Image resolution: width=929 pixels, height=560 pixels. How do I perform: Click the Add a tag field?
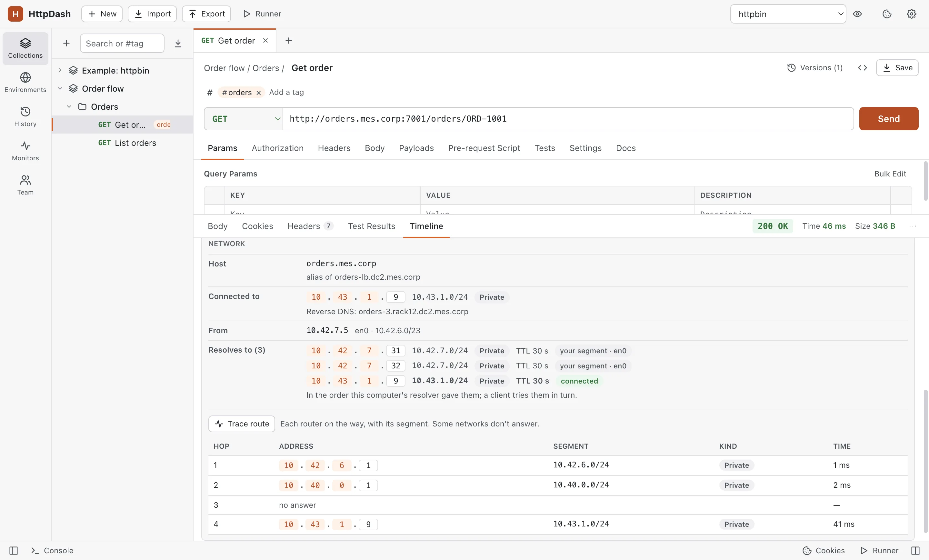(x=286, y=92)
